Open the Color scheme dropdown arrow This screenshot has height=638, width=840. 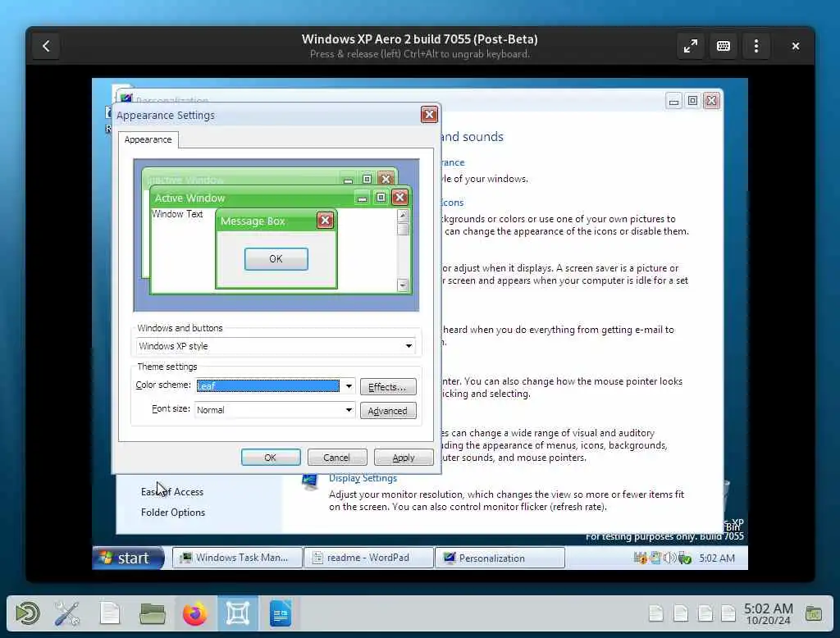click(x=348, y=385)
